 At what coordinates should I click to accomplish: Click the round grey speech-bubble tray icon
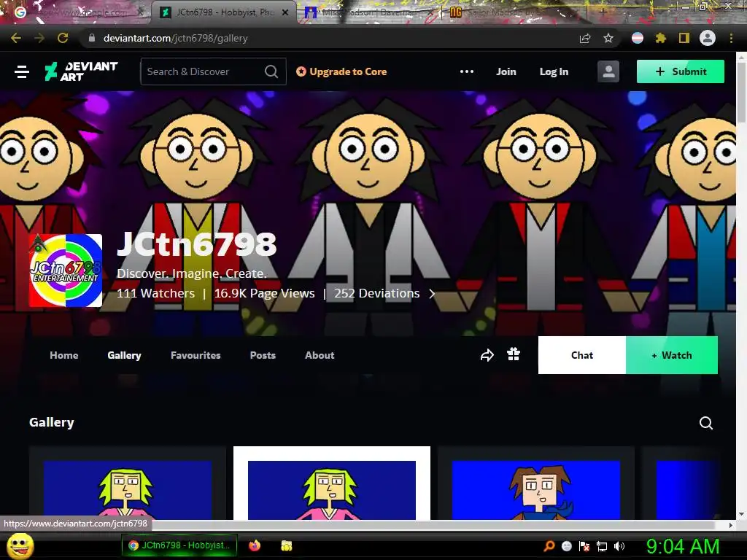[567, 546]
